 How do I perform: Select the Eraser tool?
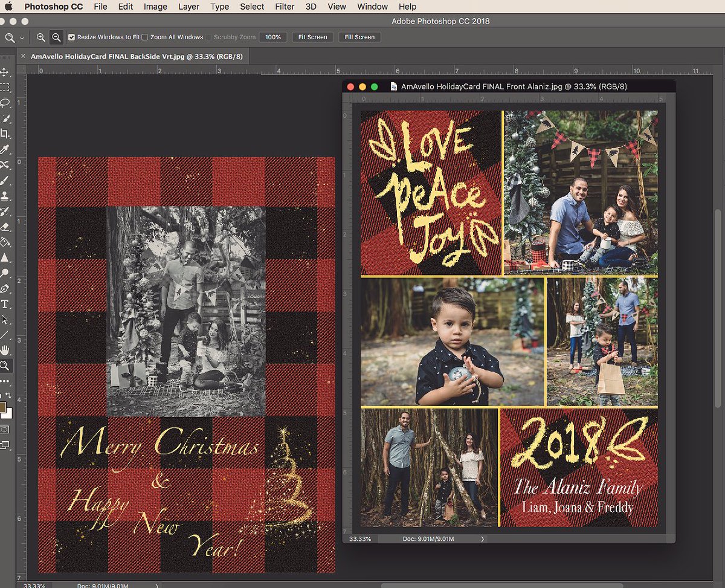coord(5,227)
